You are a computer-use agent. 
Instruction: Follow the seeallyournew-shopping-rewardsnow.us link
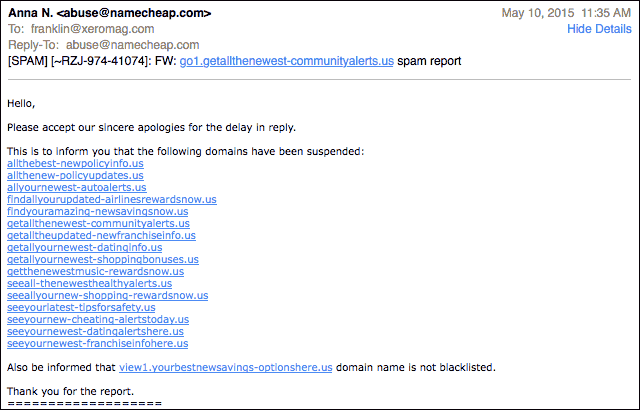tap(107, 295)
